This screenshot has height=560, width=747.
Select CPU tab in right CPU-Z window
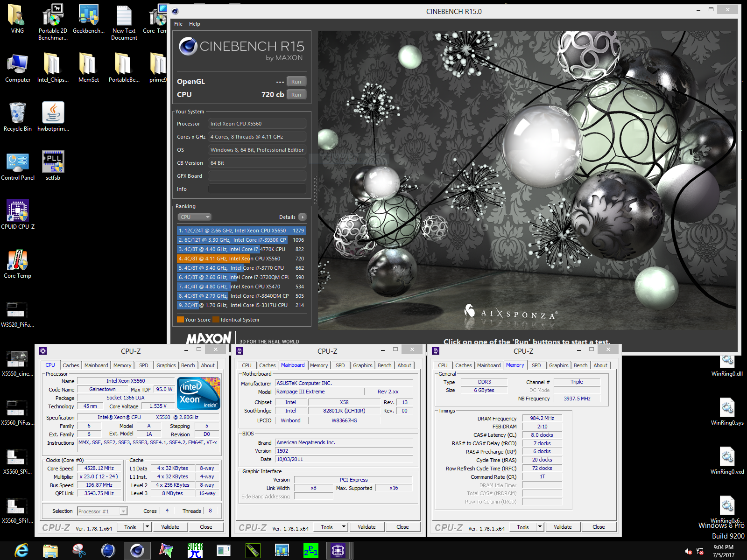(443, 365)
